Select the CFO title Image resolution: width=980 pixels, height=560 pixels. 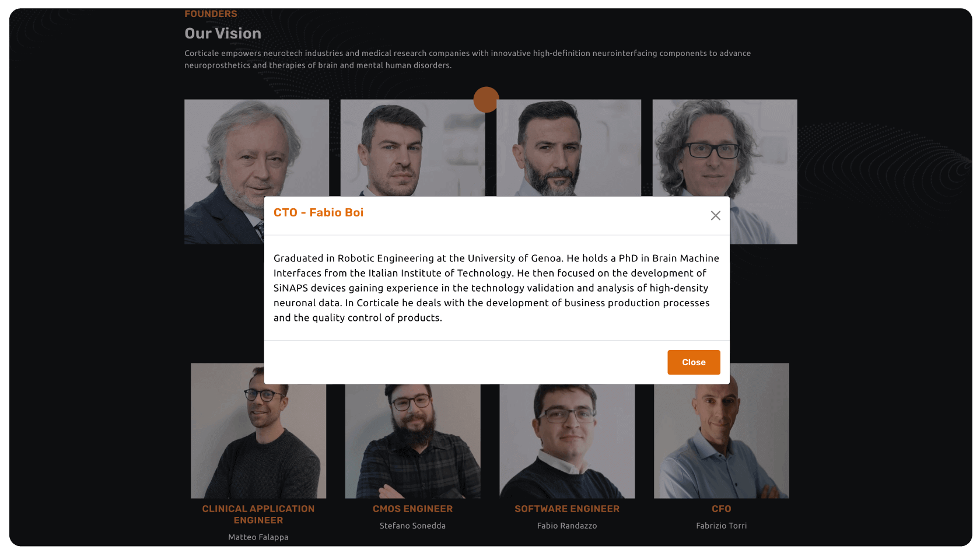point(722,509)
